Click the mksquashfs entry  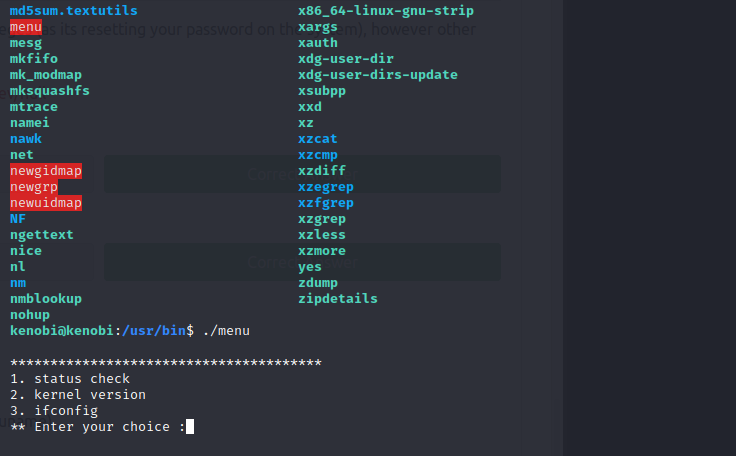[x=50, y=91]
